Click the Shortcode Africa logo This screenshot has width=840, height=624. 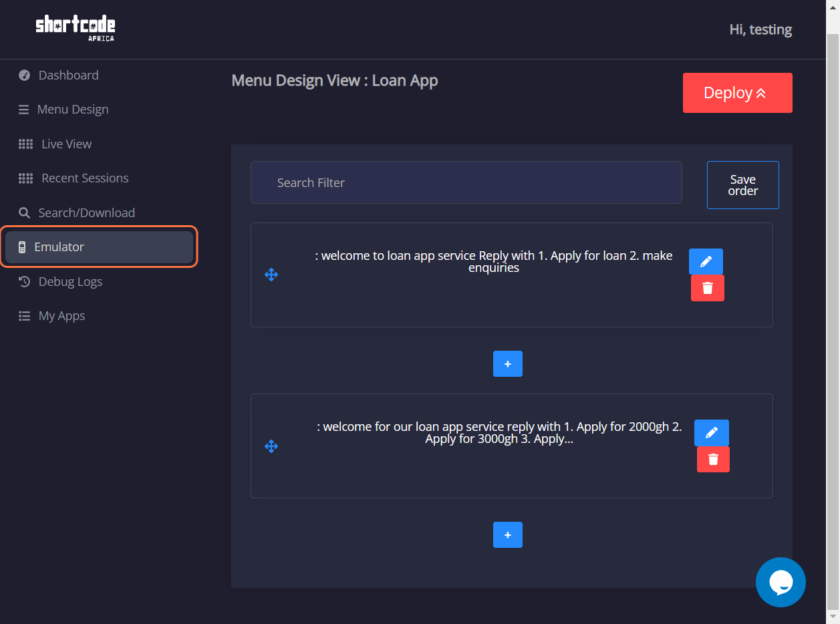pos(76,29)
